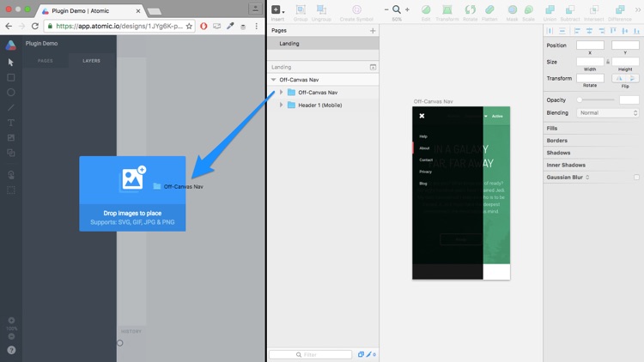Click the Union boolean operation icon

click(550, 10)
